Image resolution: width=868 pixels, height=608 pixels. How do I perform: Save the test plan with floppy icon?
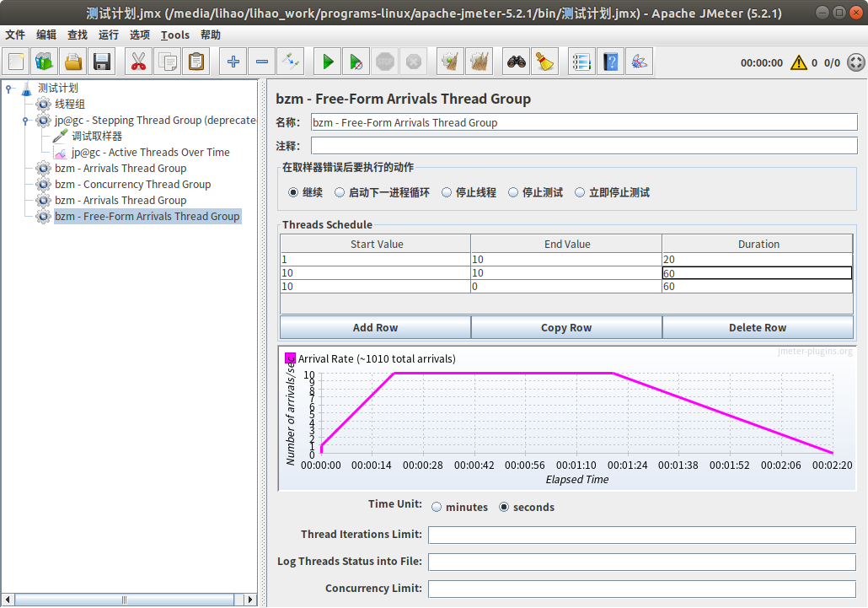coord(102,62)
